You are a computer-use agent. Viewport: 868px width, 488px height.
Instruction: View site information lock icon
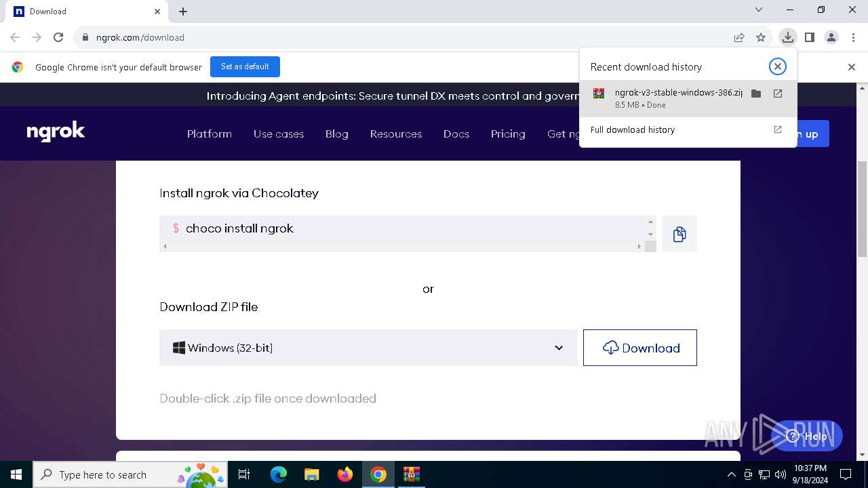pos(85,37)
